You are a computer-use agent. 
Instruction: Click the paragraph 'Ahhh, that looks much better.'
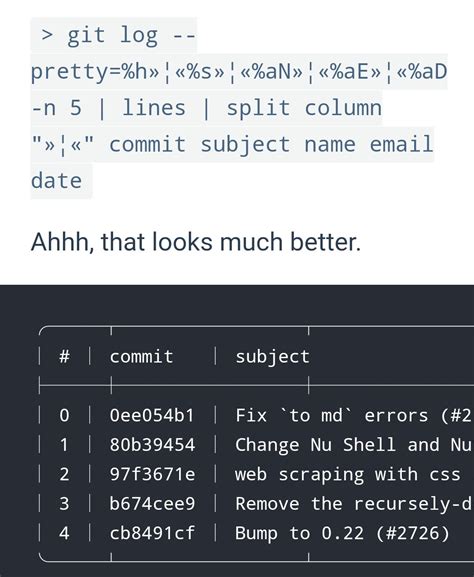196,242
